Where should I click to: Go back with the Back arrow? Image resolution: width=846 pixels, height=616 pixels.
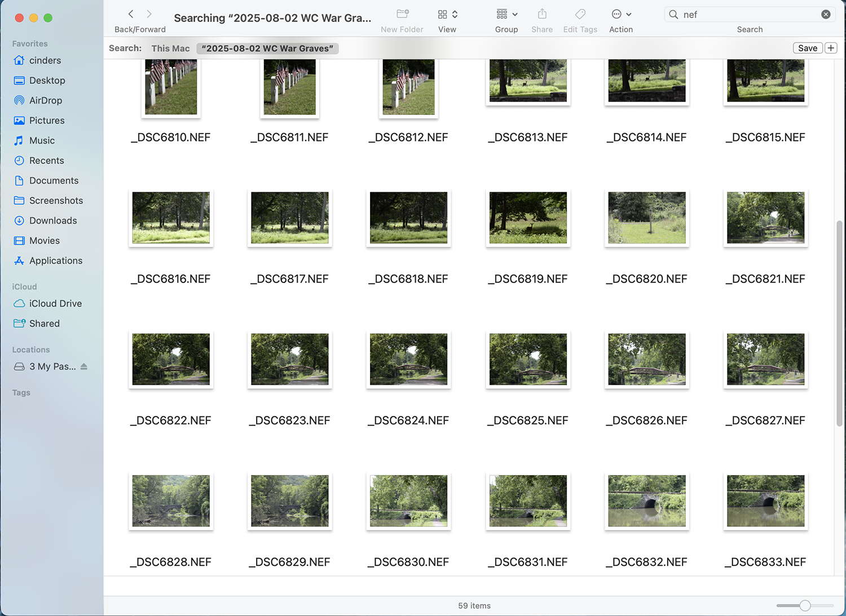[131, 14]
